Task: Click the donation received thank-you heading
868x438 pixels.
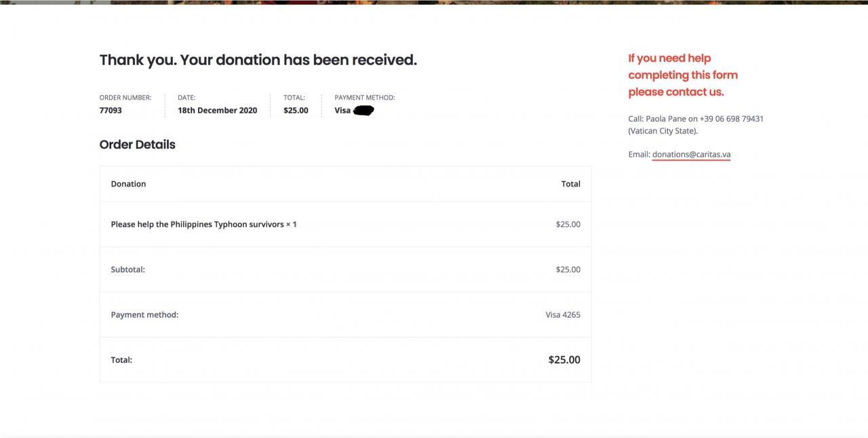Action: point(258,60)
